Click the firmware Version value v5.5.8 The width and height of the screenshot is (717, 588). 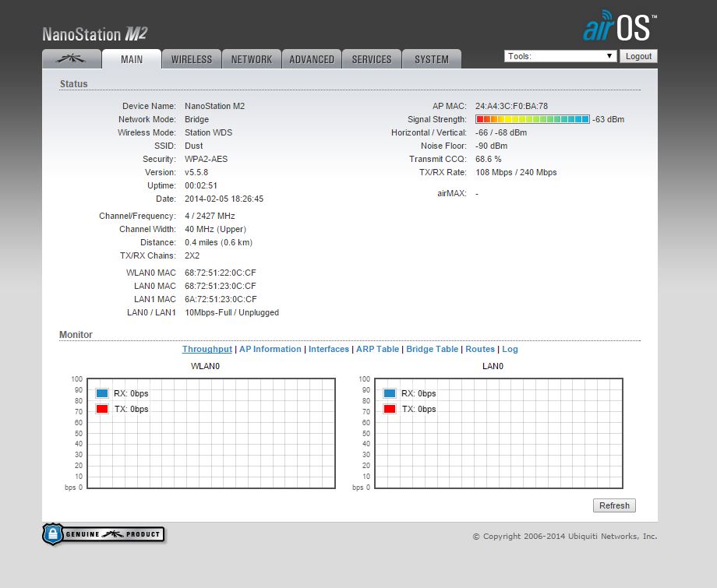click(x=196, y=172)
